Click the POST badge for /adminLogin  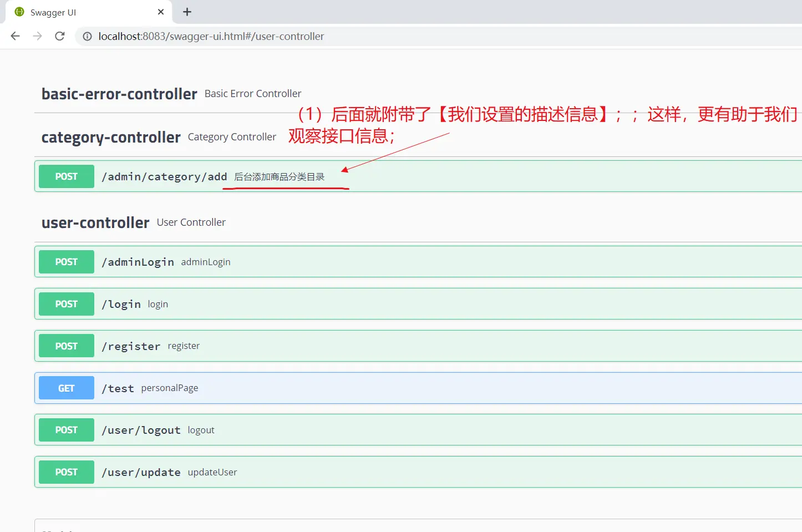[67, 262]
